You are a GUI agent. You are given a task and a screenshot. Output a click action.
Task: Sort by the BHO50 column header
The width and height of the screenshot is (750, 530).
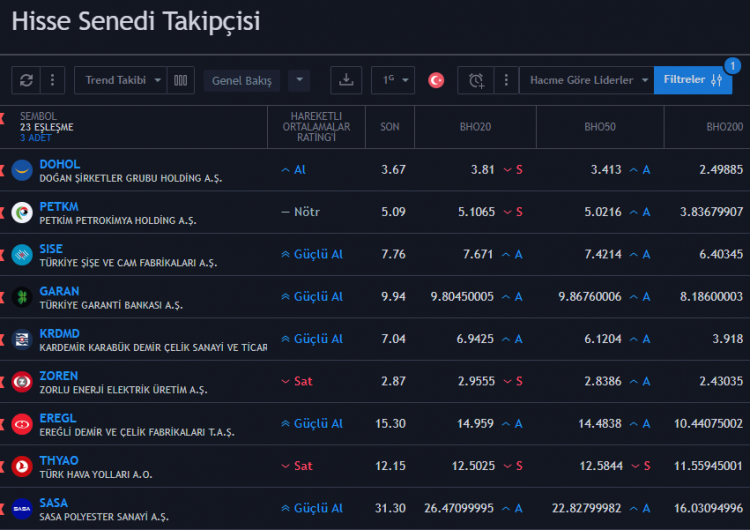point(600,127)
